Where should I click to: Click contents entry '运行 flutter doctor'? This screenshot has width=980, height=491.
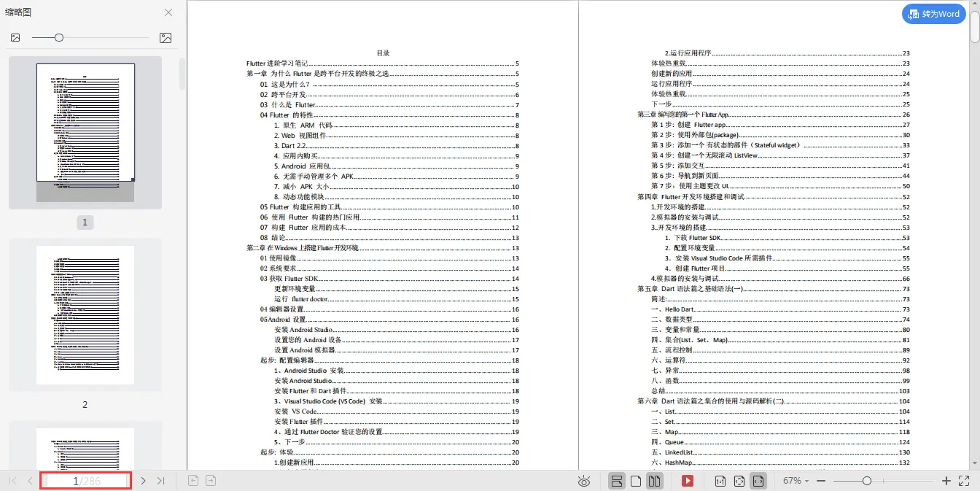point(397,298)
